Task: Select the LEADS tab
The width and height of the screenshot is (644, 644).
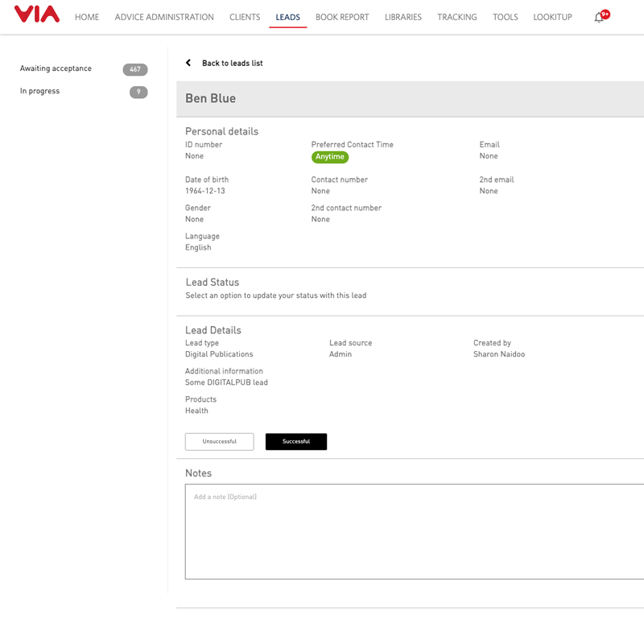Action: 287,17
